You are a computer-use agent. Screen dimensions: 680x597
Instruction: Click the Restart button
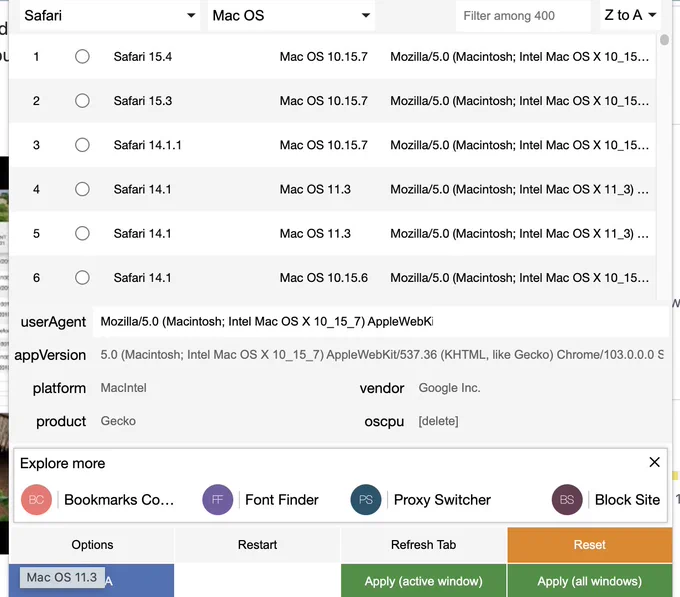pyautogui.click(x=258, y=545)
